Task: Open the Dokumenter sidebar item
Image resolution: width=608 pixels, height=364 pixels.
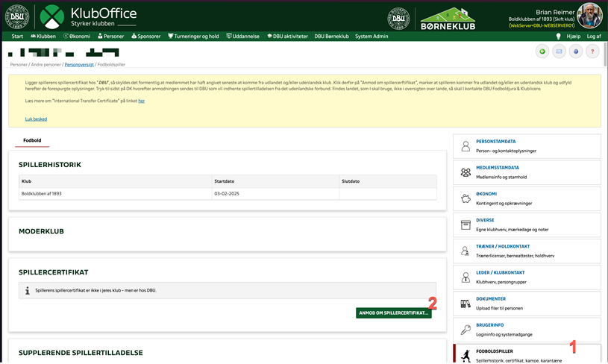Action: (527, 303)
